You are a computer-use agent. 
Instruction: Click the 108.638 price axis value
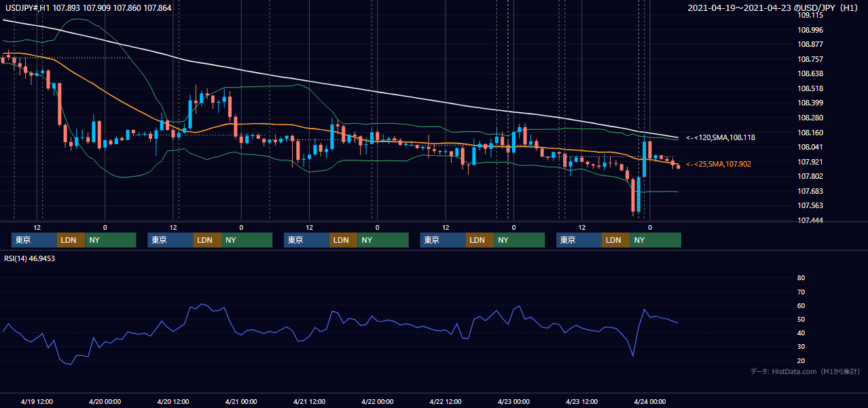click(x=810, y=73)
